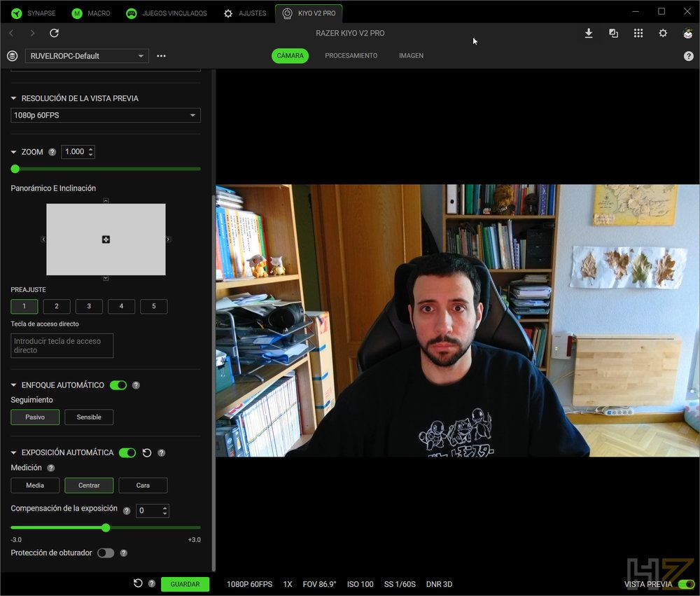Image resolution: width=700 pixels, height=596 pixels.
Task: Switch to the MACRO tab
Action: 90,13
